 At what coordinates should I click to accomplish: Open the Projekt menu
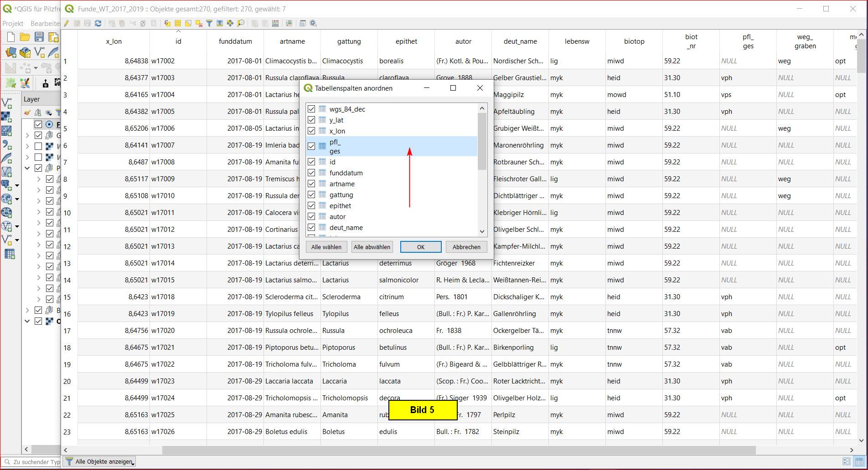(x=13, y=23)
